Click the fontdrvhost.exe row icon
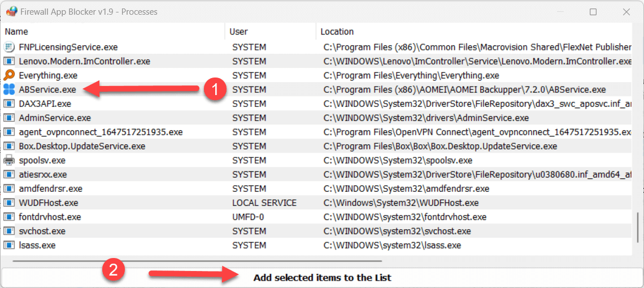 point(8,217)
